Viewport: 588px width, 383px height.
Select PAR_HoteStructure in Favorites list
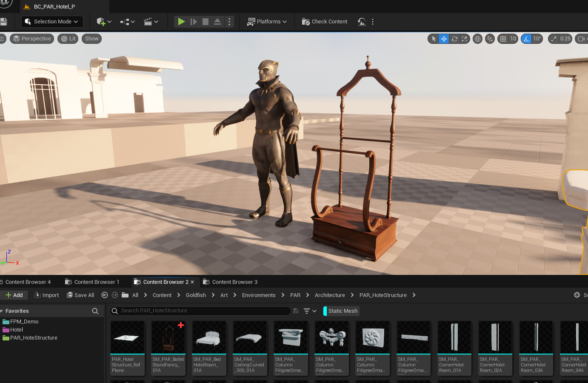(30, 338)
